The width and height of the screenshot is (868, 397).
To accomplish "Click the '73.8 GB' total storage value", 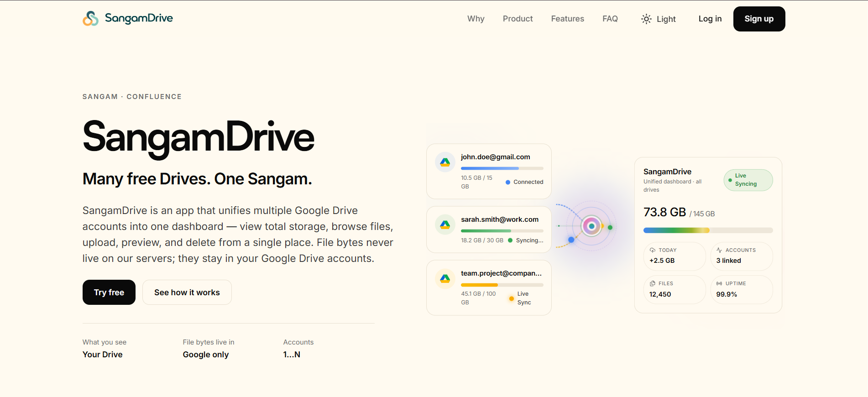I will [x=664, y=212].
